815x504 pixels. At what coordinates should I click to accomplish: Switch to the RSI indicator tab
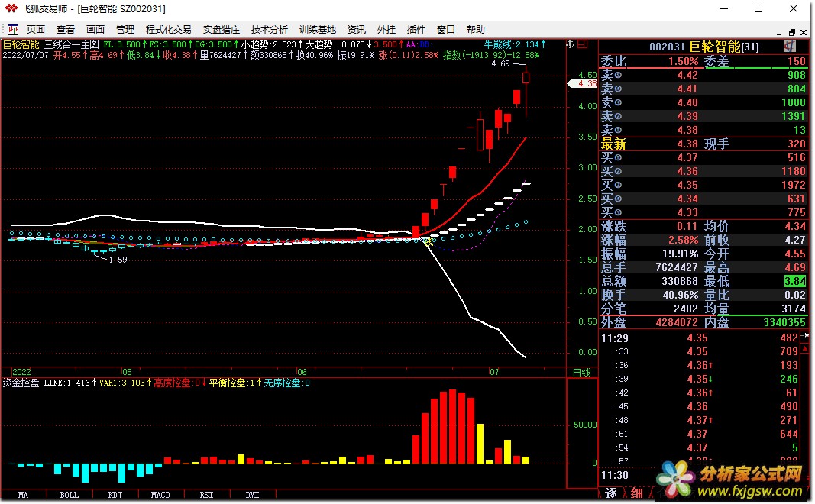click(x=206, y=495)
